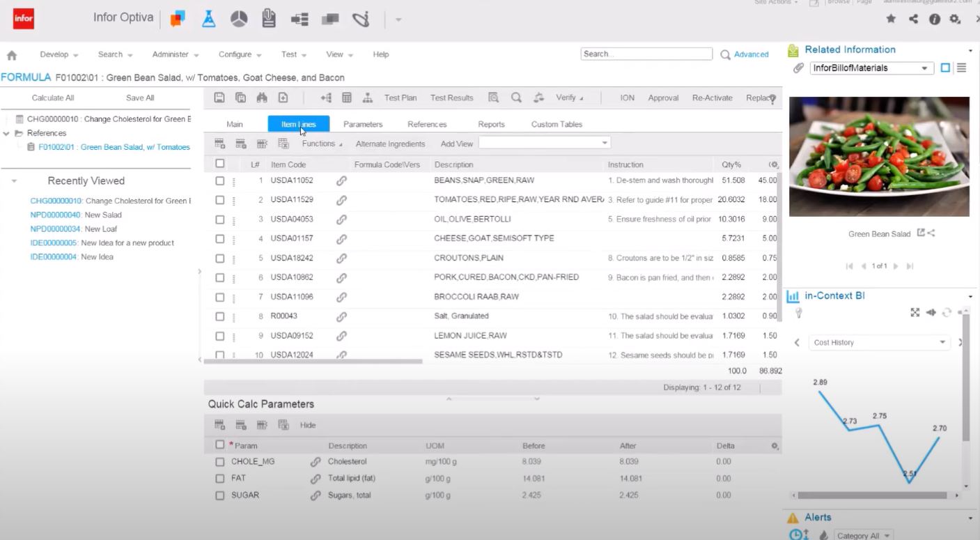980x540 pixels.
Task: Click the Save icon on the formula toolbar
Action: coord(220,97)
